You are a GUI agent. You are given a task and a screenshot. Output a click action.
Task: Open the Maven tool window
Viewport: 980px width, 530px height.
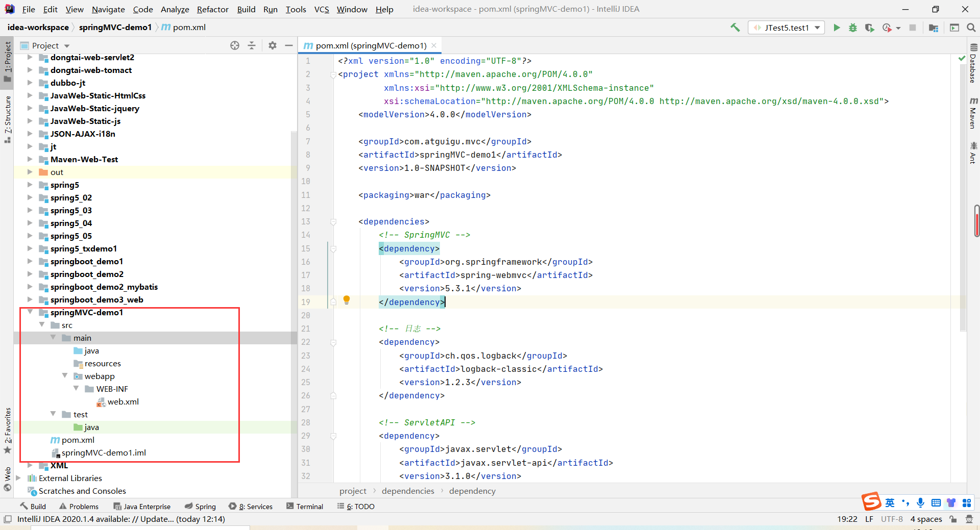[x=973, y=113]
